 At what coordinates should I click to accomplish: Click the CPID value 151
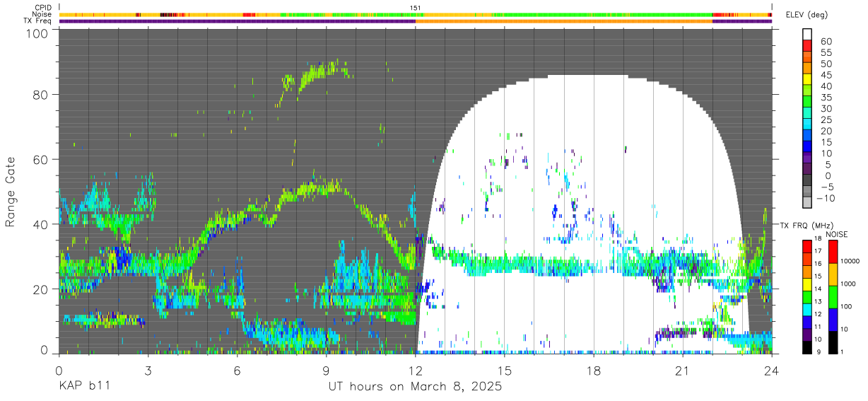416,8
